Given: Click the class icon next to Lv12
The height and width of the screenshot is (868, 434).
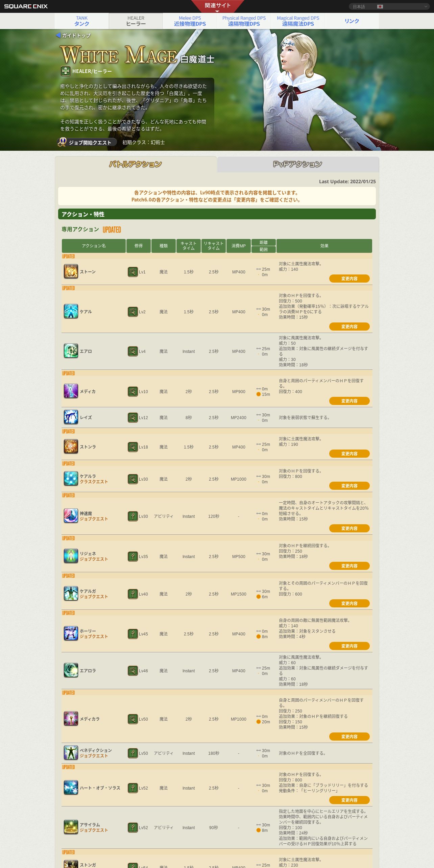Looking at the screenshot, I should (133, 417).
